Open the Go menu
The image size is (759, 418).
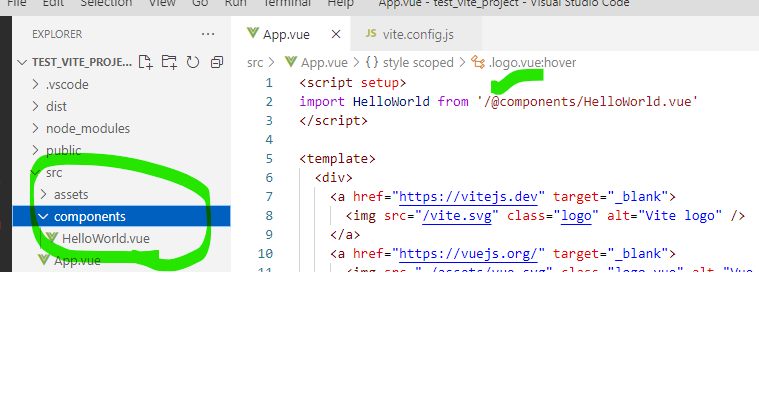tap(200, 3)
